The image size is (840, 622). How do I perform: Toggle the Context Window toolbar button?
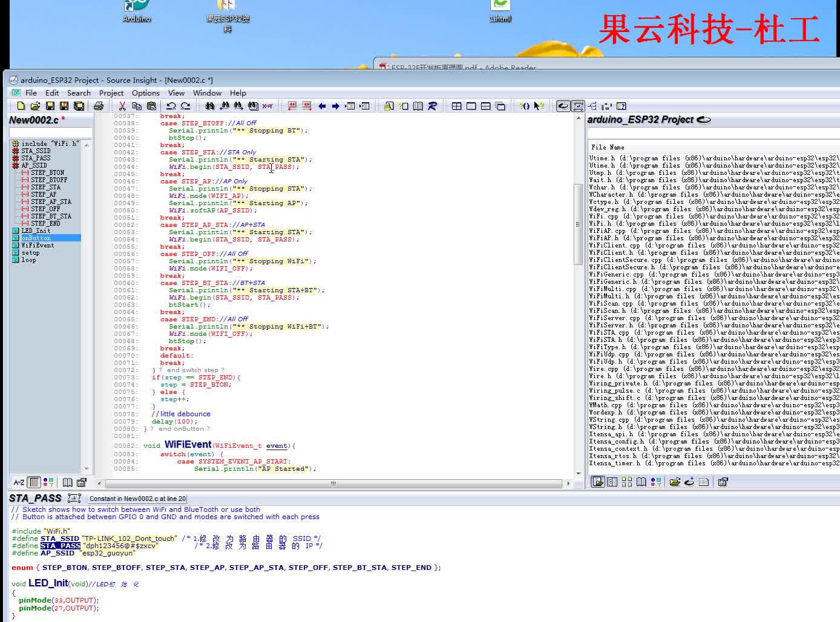click(578, 106)
